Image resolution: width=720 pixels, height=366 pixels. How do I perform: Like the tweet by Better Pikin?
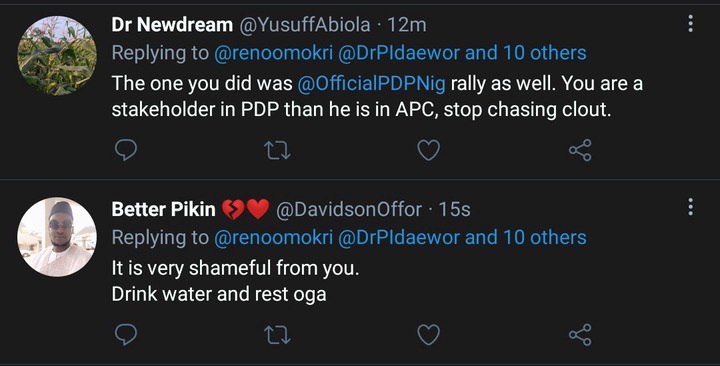pyautogui.click(x=428, y=334)
